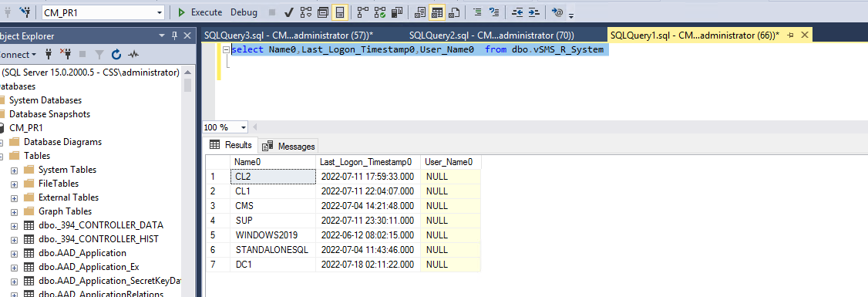This screenshot has width=868, height=297.
Task: Click the Connect Object Explorer plug icon
Action: [x=48, y=54]
